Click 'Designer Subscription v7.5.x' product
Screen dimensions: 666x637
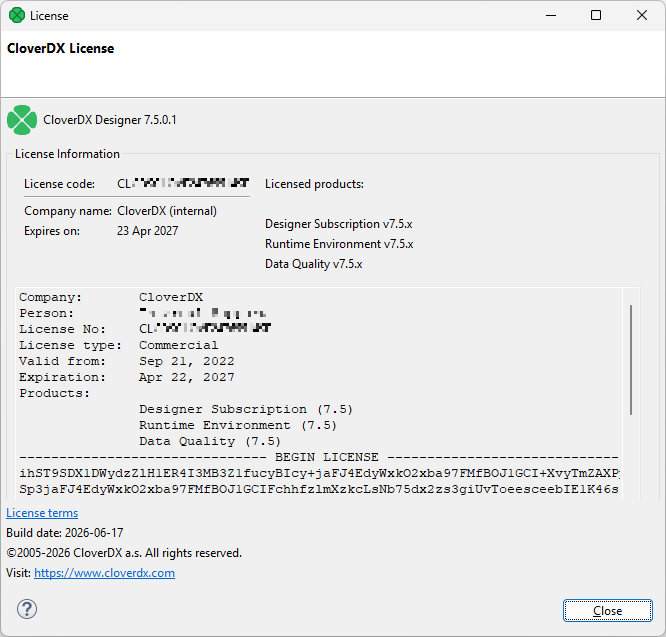[x=339, y=224]
